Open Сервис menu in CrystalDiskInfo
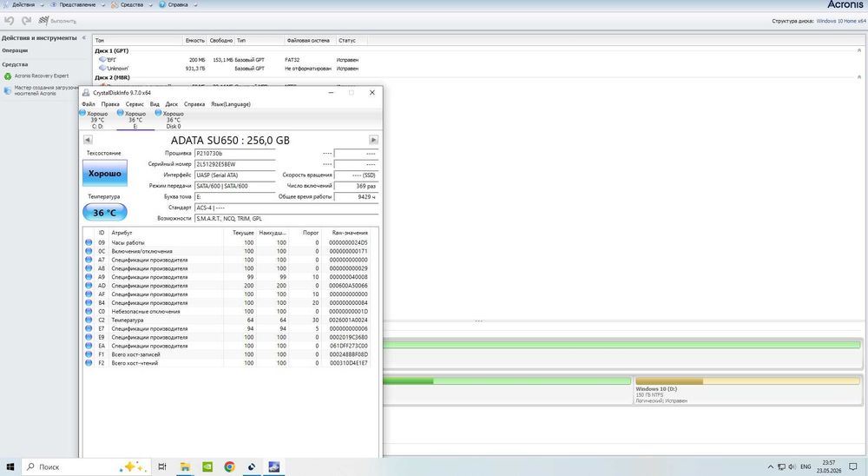The image size is (868, 476). [135, 104]
